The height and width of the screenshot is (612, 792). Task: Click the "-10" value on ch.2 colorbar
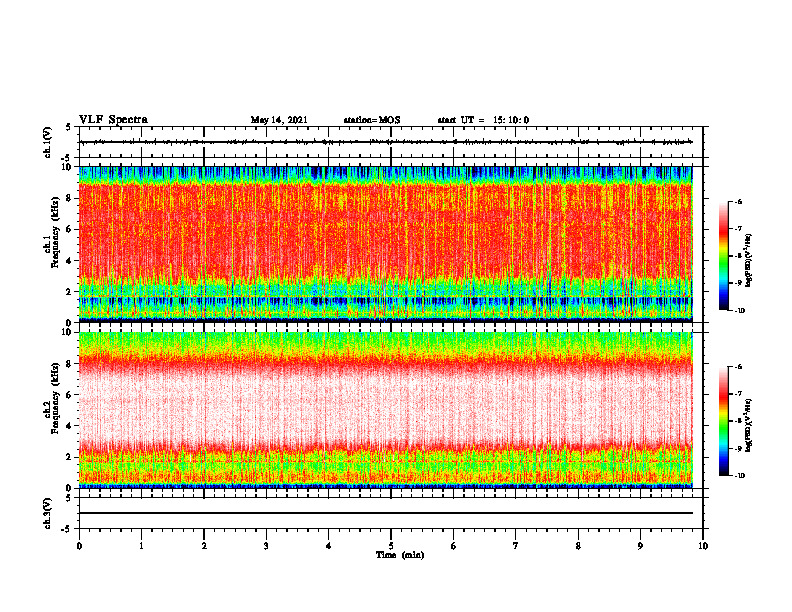(x=739, y=475)
